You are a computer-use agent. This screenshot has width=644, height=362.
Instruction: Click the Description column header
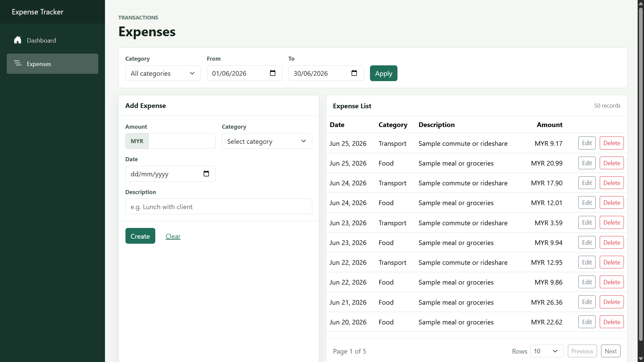[436, 125]
